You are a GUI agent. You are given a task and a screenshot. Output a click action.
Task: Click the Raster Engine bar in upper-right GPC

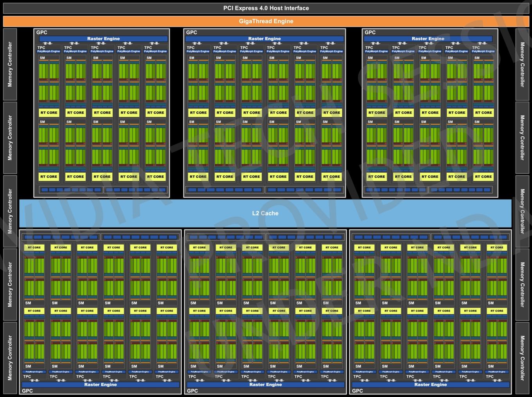428,39
